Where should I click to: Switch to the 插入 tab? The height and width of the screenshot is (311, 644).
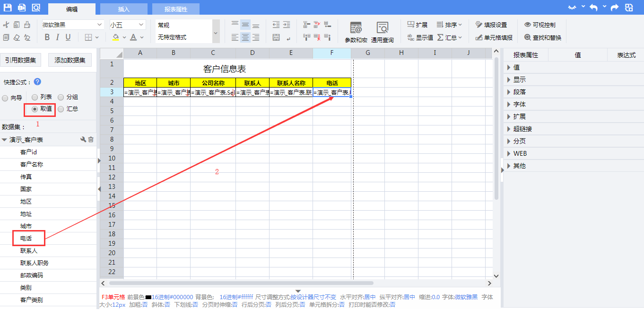pos(123,9)
